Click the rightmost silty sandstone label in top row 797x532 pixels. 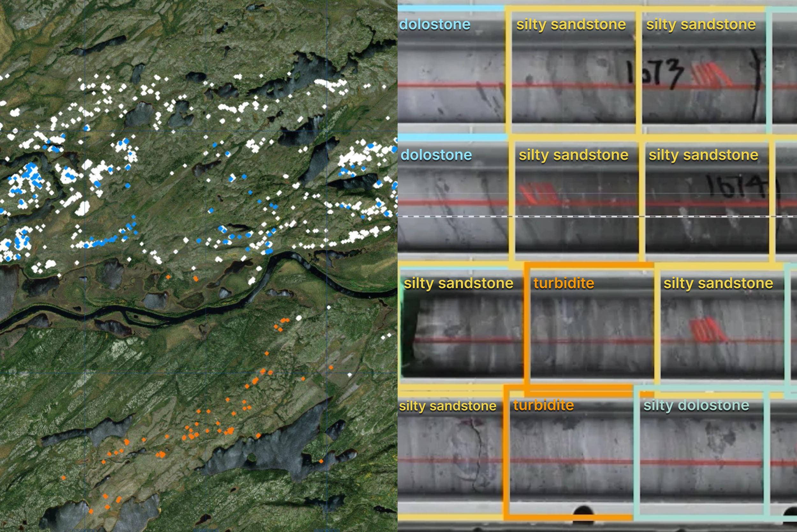coord(701,25)
